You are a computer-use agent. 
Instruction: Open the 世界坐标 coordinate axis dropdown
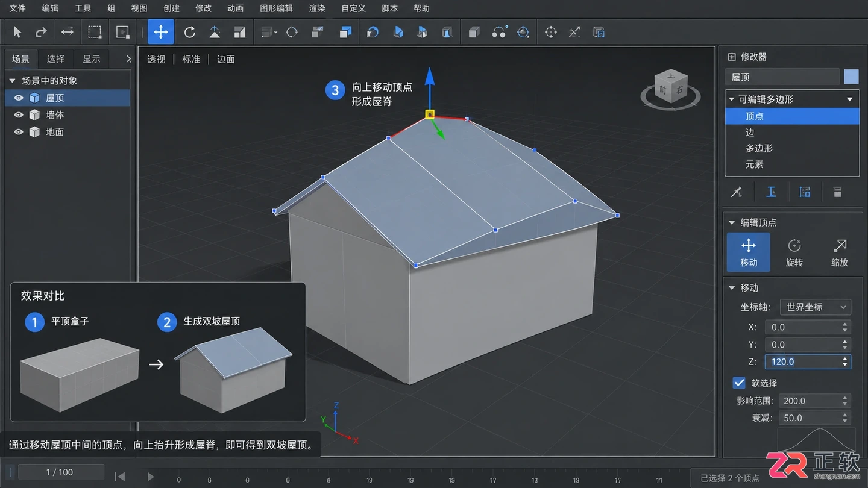(815, 307)
